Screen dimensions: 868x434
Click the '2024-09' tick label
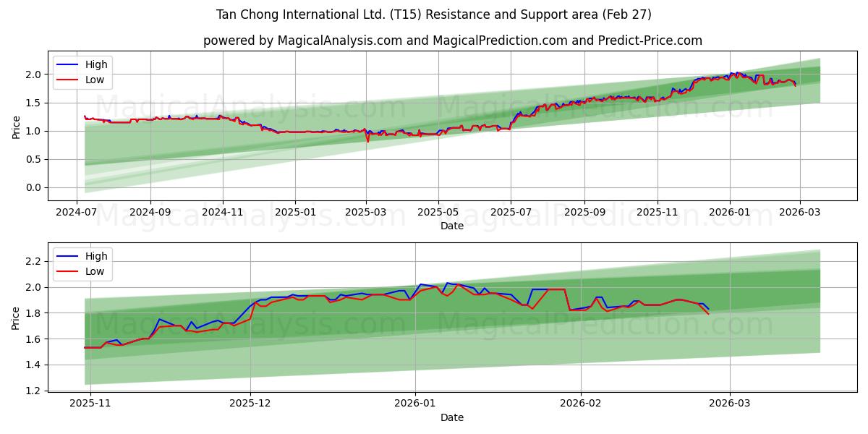(x=150, y=213)
